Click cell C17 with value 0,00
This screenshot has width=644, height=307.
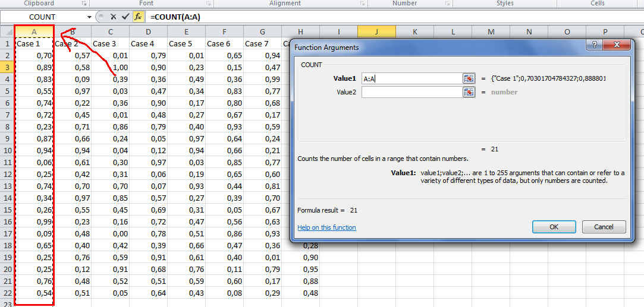pyautogui.click(x=111, y=233)
